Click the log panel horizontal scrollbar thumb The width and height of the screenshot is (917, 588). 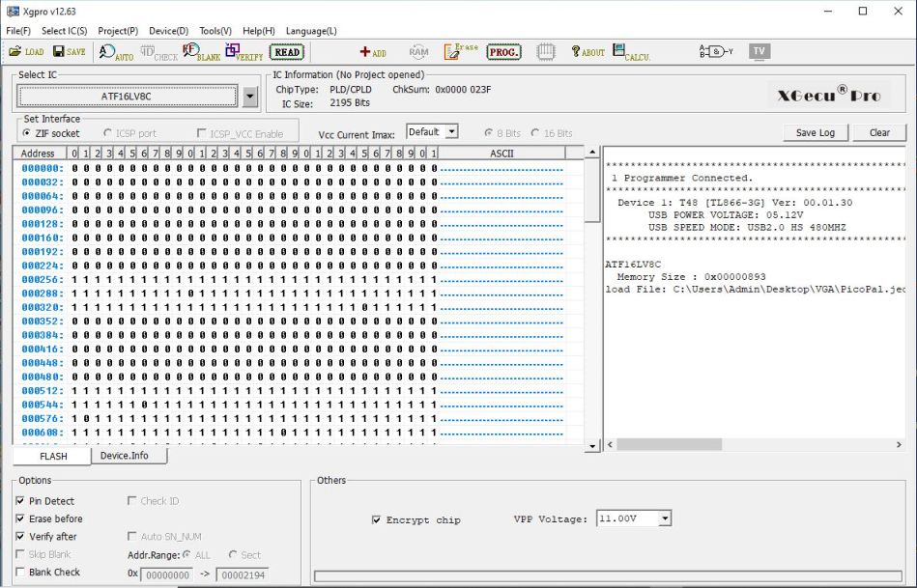coord(669,445)
